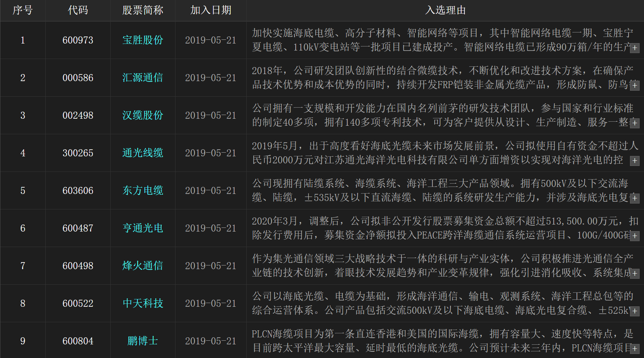Click reason text starting 2019年5月，出于高度看好
Screen dimensions: 644x358
[x=445, y=153]
